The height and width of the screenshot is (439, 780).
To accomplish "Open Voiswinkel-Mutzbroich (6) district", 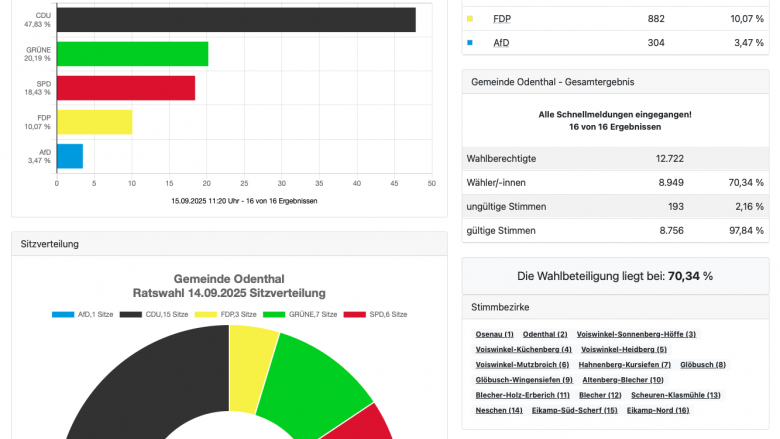I will click(522, 365).
